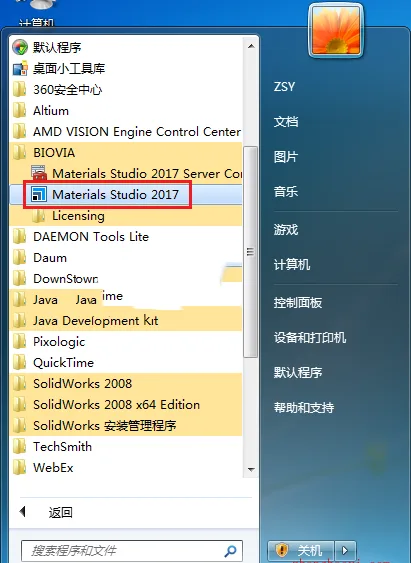
Task: Open 游戏 from the right pane
Action: (x=286, y=229)
